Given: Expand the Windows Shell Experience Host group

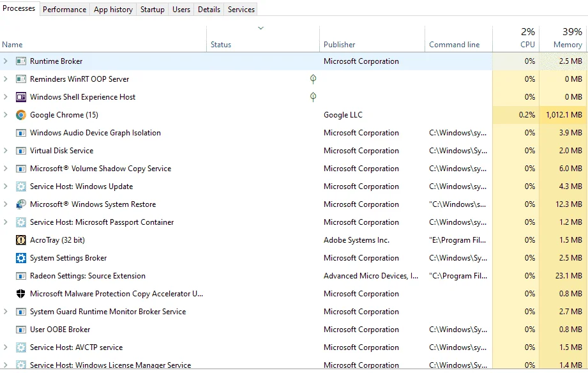Looking at the screenshot, I should [5, 97].
